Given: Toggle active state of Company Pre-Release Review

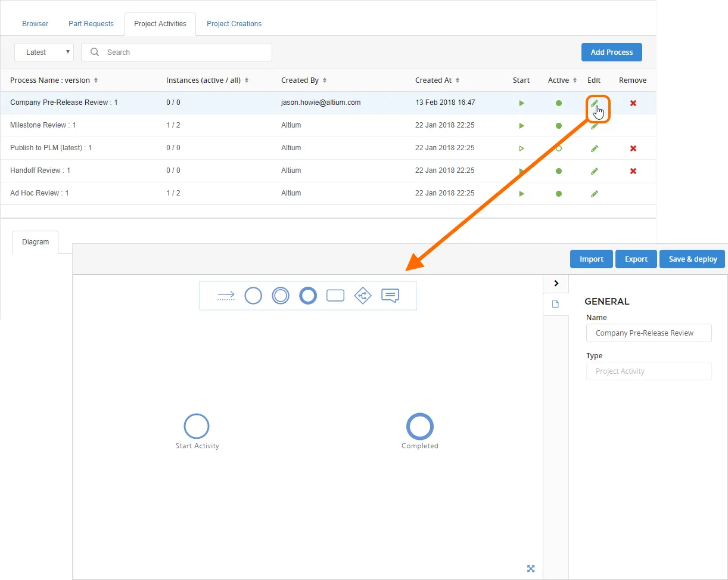Looking at the screenshot, I should pos(559,103).
